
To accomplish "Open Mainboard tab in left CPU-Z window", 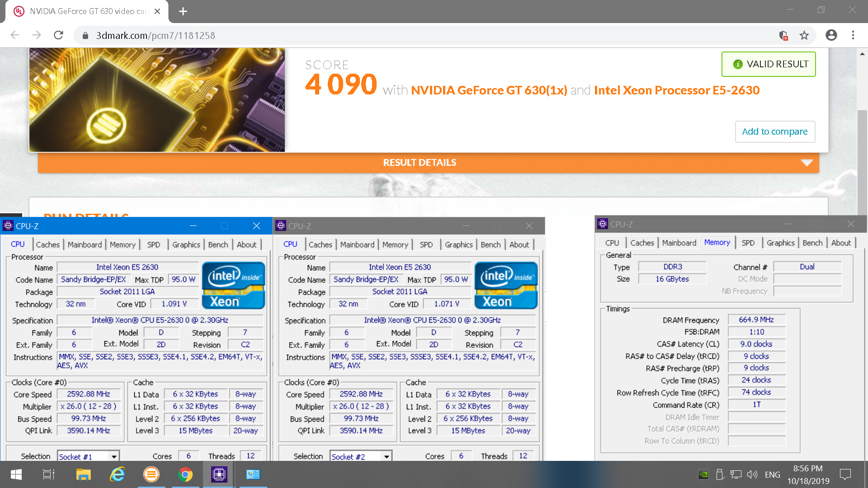I will click(85, 244).
